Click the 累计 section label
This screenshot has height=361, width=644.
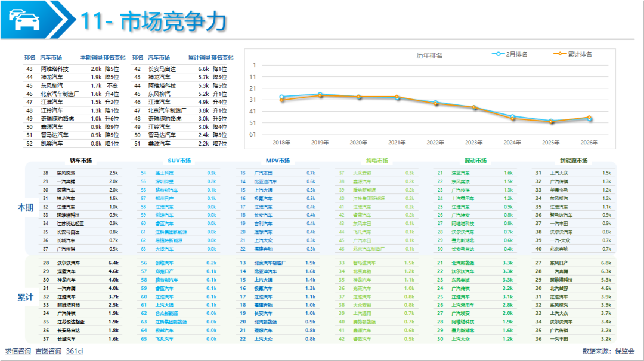coord(25,297)
